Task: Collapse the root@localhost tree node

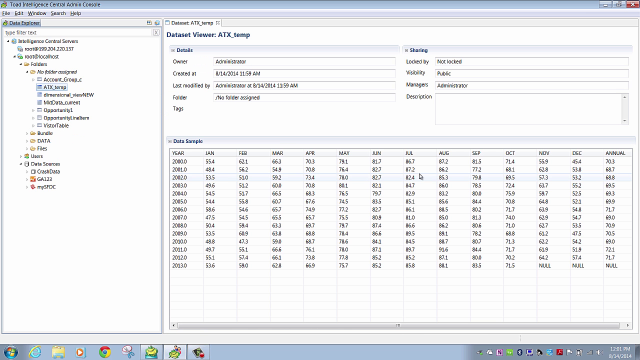Action: [15, 56]
